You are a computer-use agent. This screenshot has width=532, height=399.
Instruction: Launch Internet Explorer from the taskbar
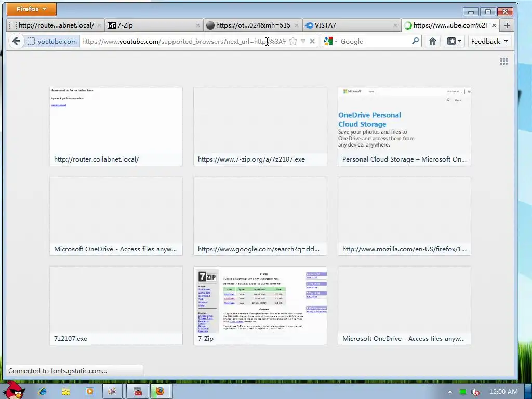pos(43,391)
